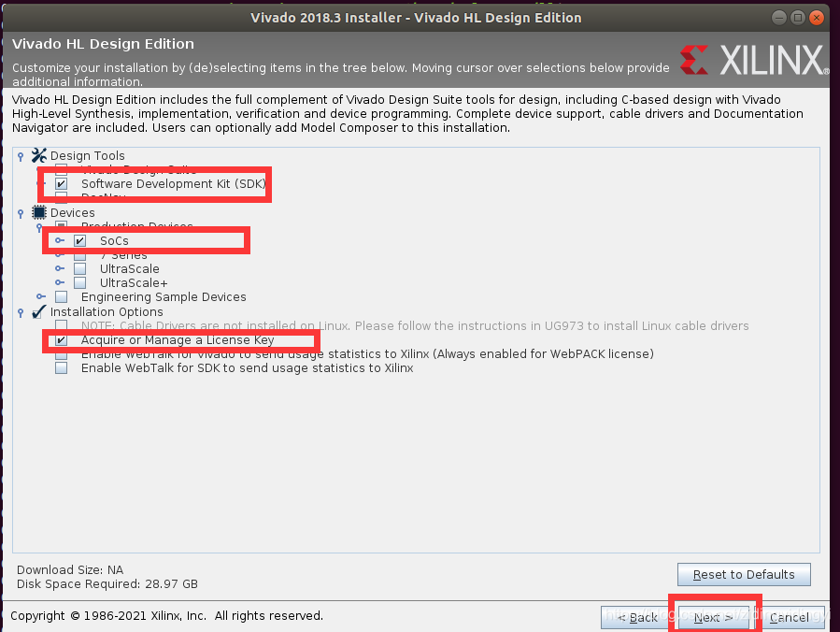Expand the 7 Series node
This screenshot has width=840, height=632.
click(60, 254)
